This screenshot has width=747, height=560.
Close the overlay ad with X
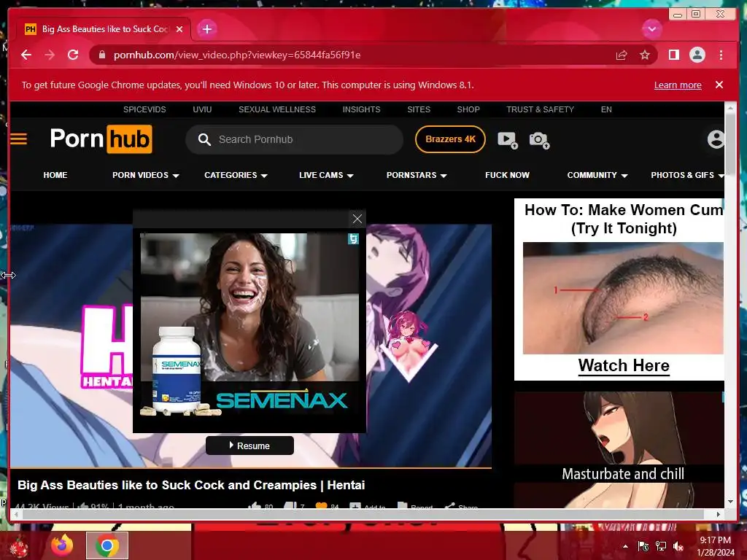[x=357, y=219]
